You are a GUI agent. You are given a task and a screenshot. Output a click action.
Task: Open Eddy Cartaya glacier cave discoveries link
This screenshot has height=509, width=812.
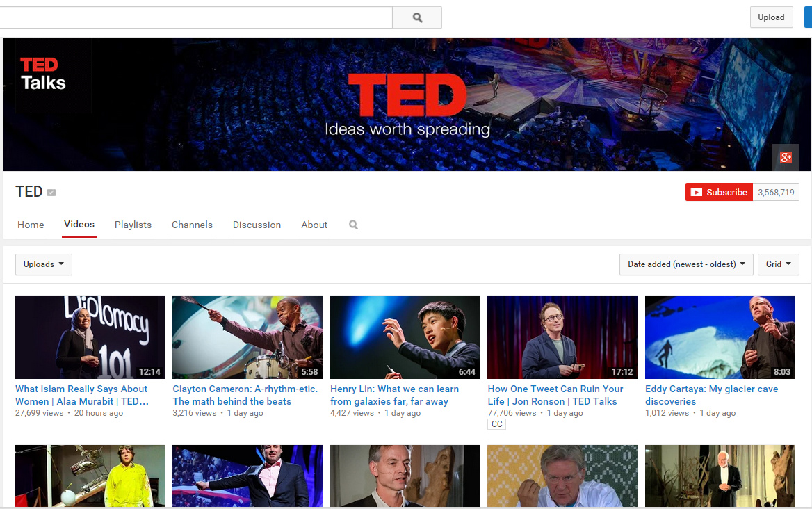[711, 395]
